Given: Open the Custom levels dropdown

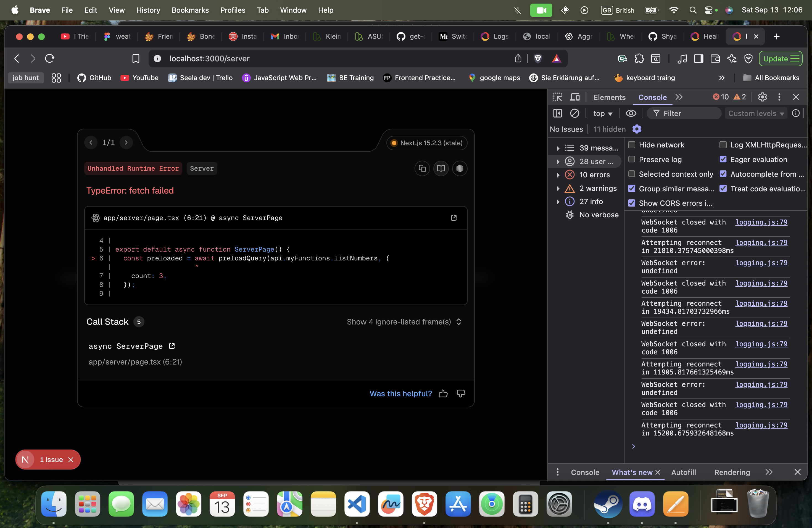Looking at the screenshot, I should coord(756,113).
